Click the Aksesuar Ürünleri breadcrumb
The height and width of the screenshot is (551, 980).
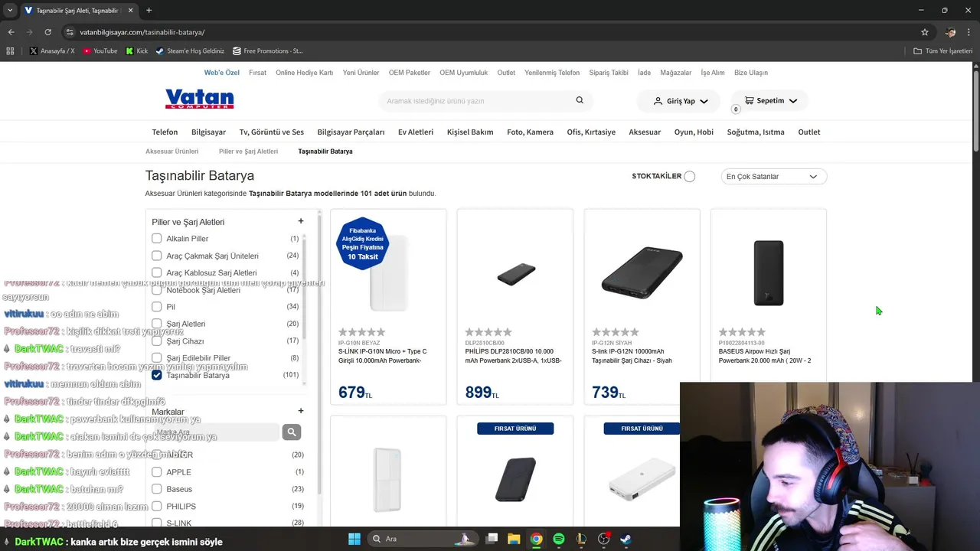tap(172, 152)
